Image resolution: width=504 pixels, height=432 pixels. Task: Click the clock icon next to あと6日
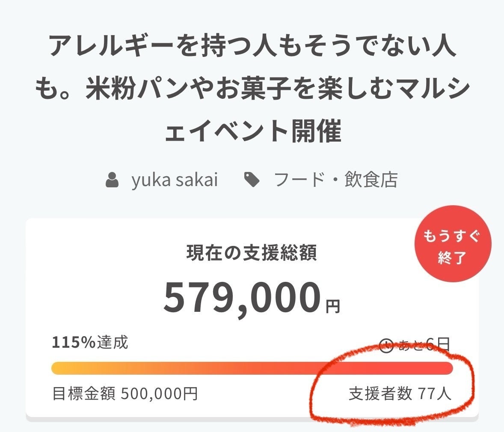[x=386, y=345]
